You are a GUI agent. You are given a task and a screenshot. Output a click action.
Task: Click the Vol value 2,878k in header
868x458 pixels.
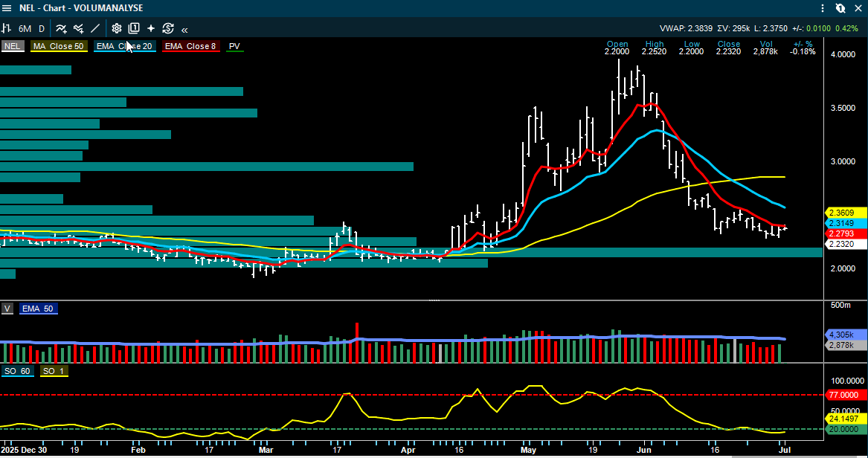point(765,51)
